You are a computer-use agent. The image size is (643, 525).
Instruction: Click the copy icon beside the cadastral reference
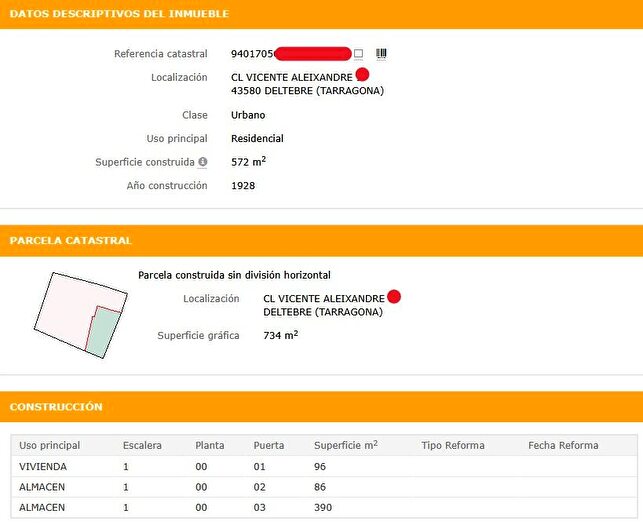tap(358, 54)
